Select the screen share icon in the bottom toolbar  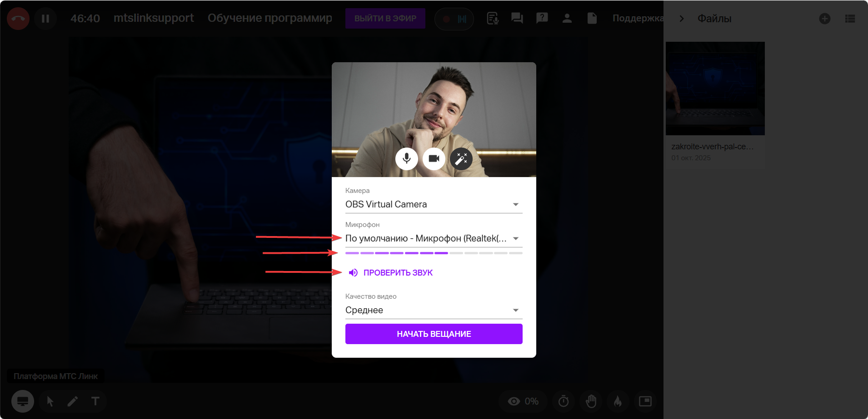23,401
